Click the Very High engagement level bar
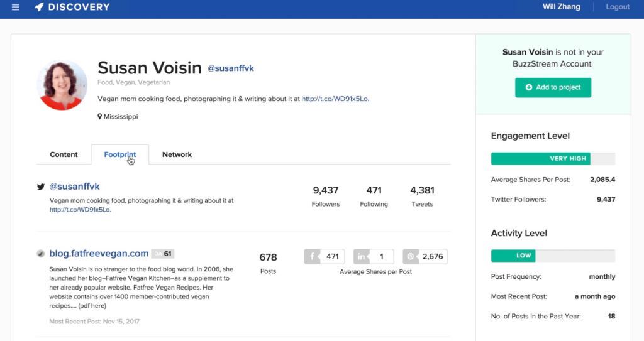The height and width of the screenshot is (341, 644). [553, 159]
